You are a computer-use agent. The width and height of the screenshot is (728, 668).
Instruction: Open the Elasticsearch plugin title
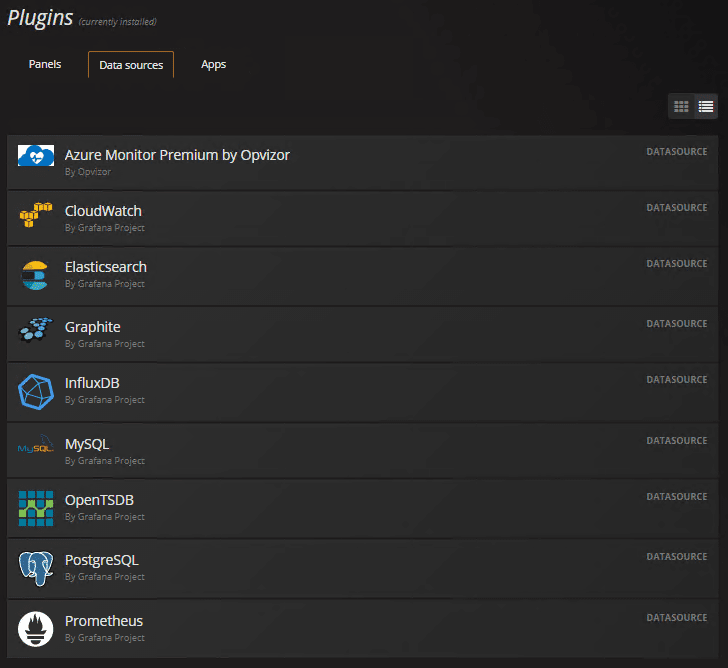[x=106, y=267]
